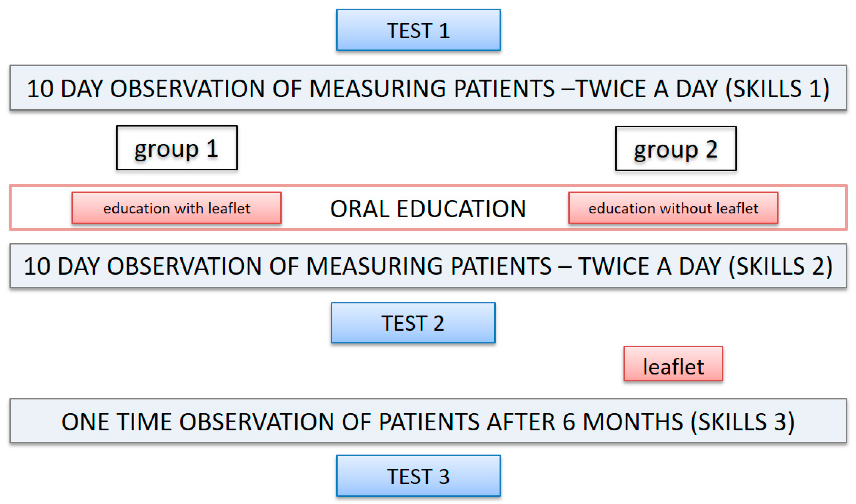Click the (SKILLS 3) text

(x=743, y=422)
